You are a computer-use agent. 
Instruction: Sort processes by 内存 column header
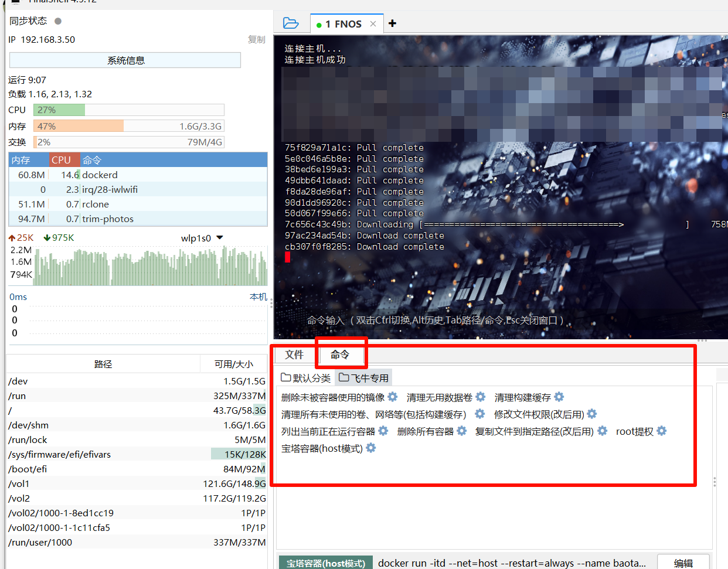point(28,160)
